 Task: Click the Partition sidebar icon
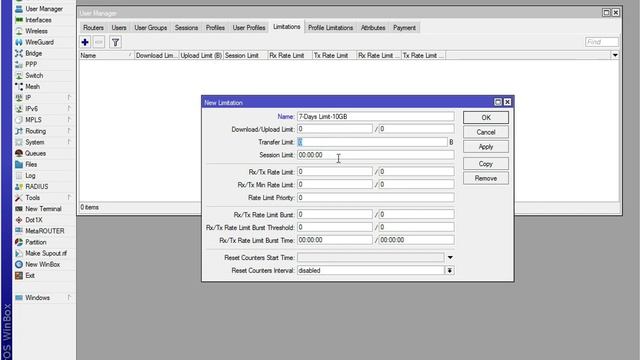pyautogui.click(x=19, y=242)
